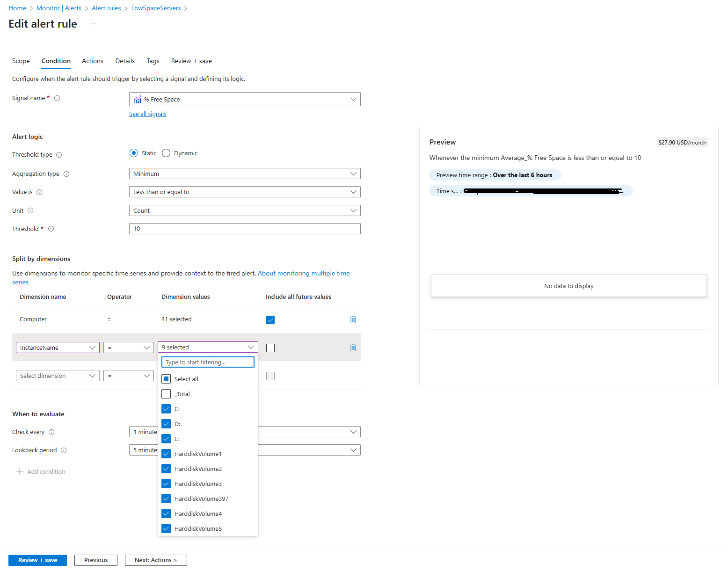Click the Check every info icon
Image resolution: width=728 pixels, height=572 pixels.
pos(51,432)
